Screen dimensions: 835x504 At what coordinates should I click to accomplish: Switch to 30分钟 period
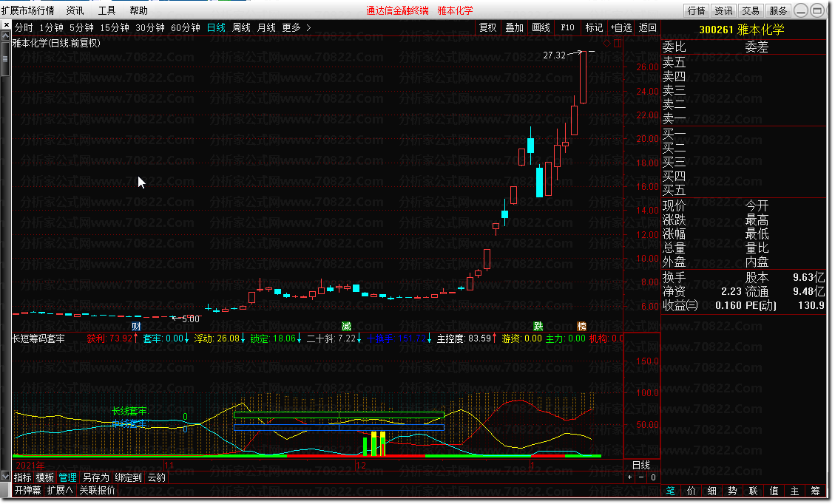coord(150,27)
